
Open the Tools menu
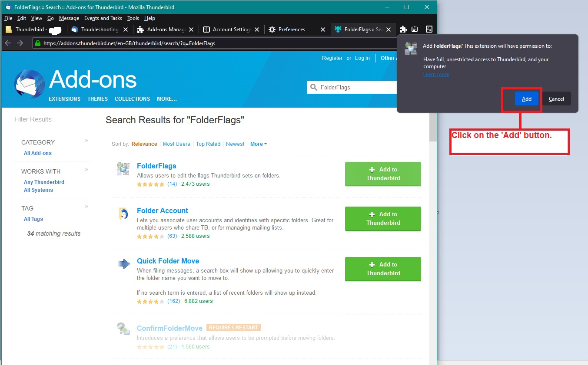click(x=133, y=18)
